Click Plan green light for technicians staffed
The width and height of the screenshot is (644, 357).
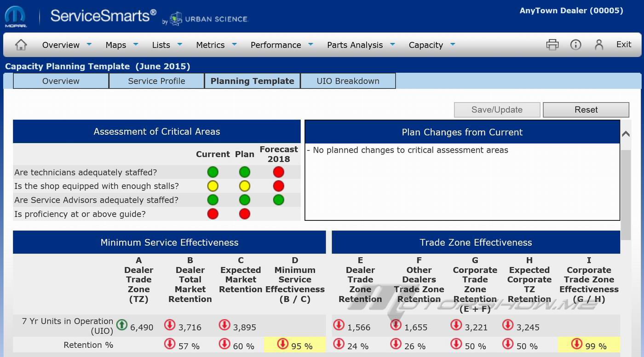pyautogui.click(x=245, y=172)
